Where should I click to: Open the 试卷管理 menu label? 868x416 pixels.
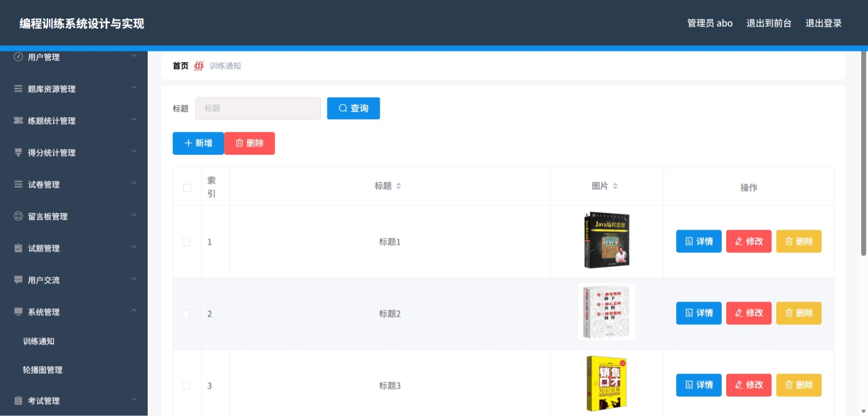[44, 185]
